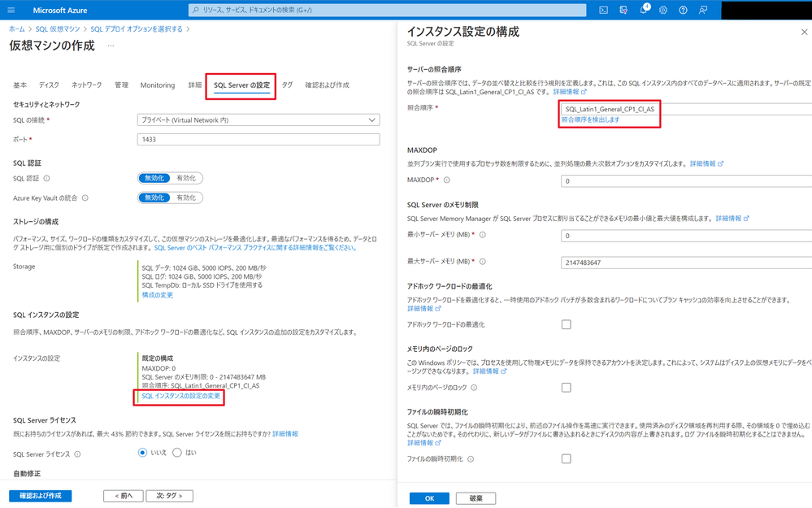Select いいえ for SQL Server ライセンス
Image resolution: width=812 pixels, height=508 pixels.
tap(142, 453)
